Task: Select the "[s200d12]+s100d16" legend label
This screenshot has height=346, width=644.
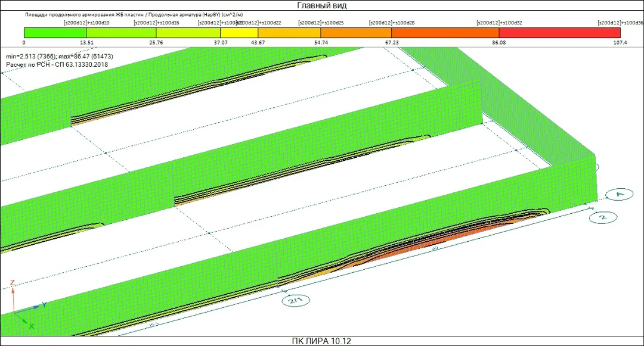Action: click(156, 23)
